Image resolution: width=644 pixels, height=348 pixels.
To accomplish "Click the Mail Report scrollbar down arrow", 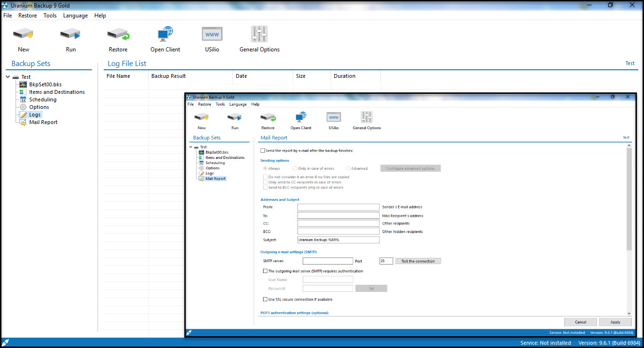I will (x=629, y=313).
